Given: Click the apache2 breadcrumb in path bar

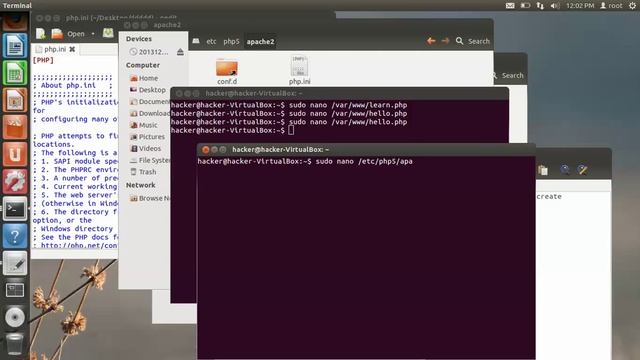Looking at the screenshot, I should 260,41.
